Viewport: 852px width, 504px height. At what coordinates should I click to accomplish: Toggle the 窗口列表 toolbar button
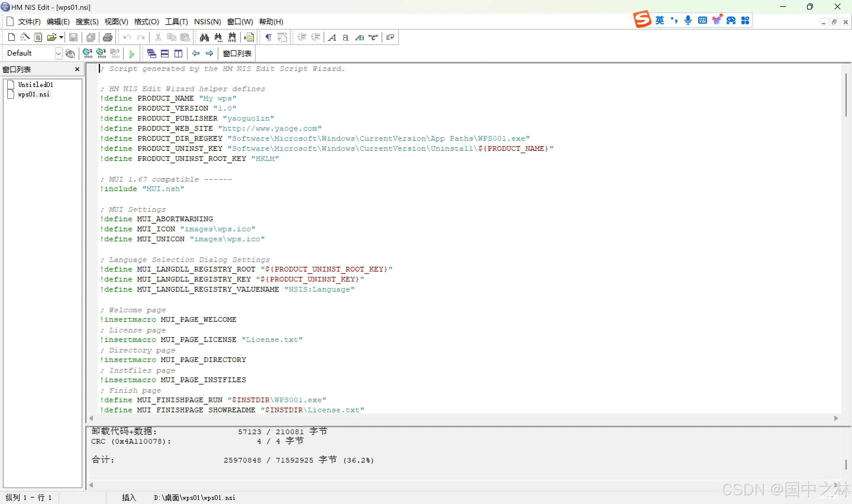click(x=237, y=53)
